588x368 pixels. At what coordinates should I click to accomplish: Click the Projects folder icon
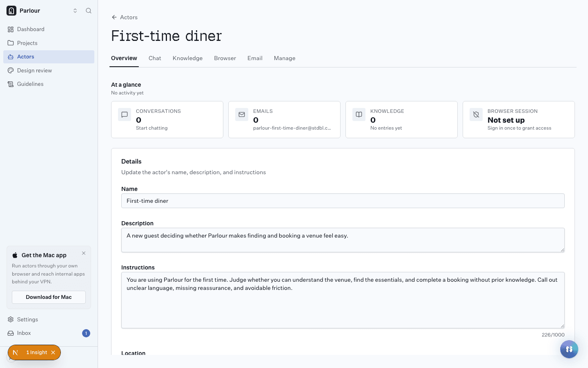tap(11, 43)
